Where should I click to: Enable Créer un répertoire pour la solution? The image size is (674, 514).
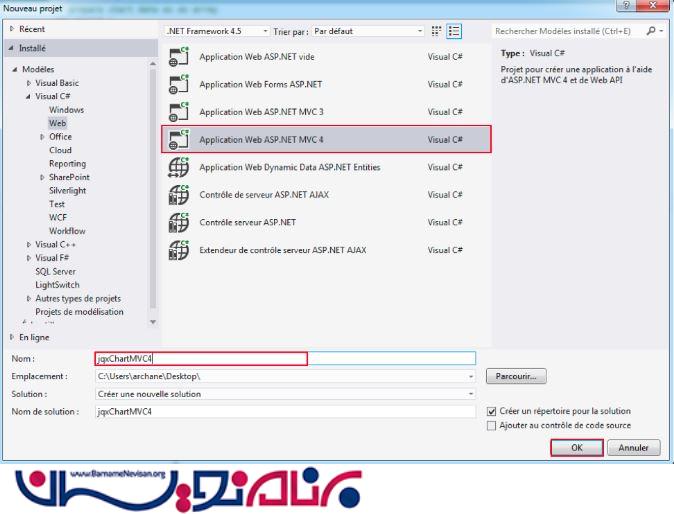tap(490, 411)
